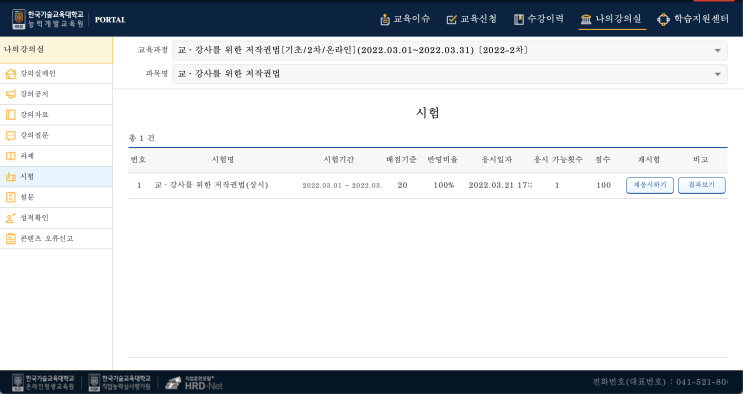743x394 pixels.
Task: Click the 점수 column header
Action: [x=603, y=160]
